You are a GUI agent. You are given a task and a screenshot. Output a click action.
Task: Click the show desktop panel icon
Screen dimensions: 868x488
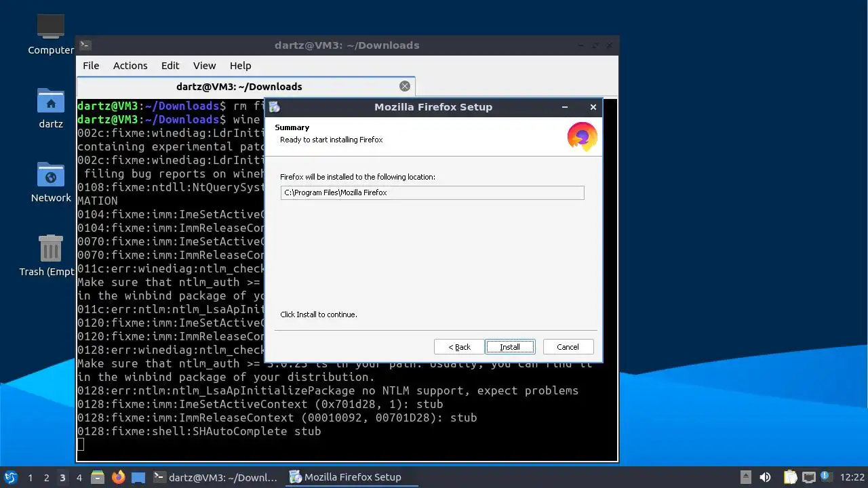[138, 477]
